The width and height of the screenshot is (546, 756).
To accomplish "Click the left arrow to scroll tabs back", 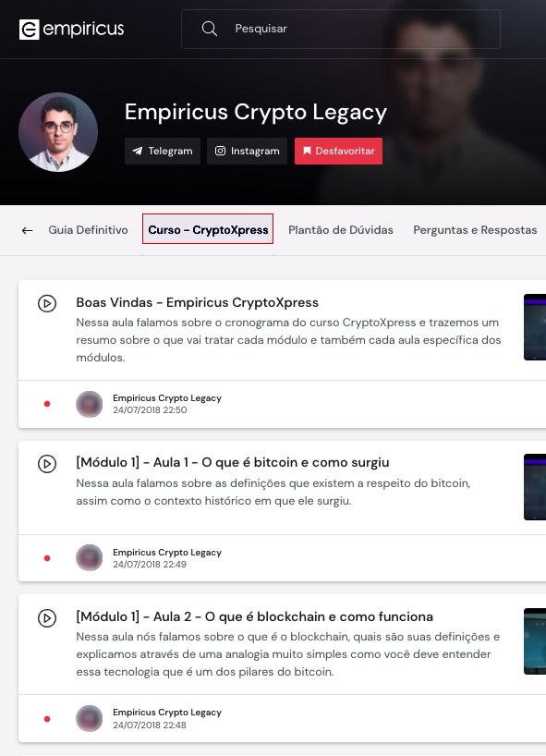I will [x=28, y=230].
